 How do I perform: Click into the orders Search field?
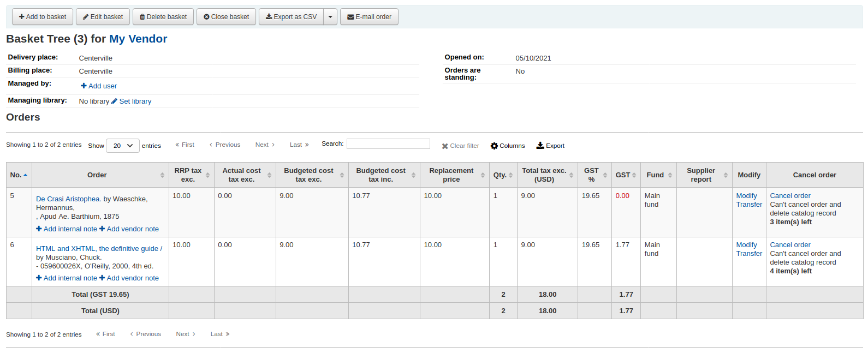pos(388,143)
